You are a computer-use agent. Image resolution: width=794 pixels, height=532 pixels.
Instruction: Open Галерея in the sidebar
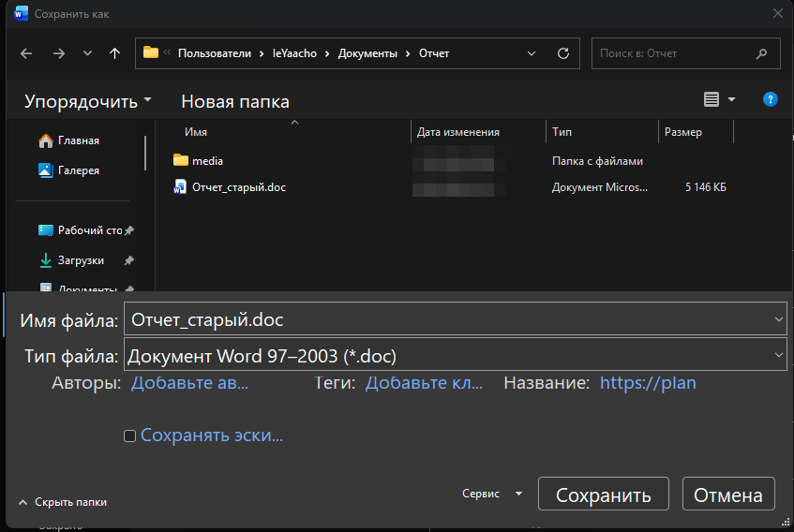tap(68, 170)
